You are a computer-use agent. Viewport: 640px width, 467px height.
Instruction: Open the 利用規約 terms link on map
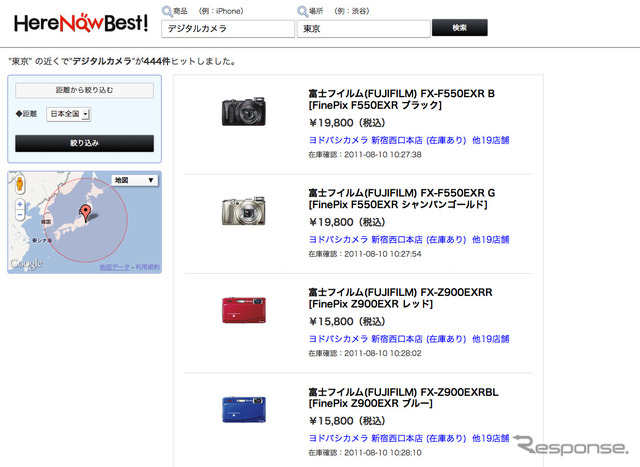pyautogui.click(x=147, y=267)
